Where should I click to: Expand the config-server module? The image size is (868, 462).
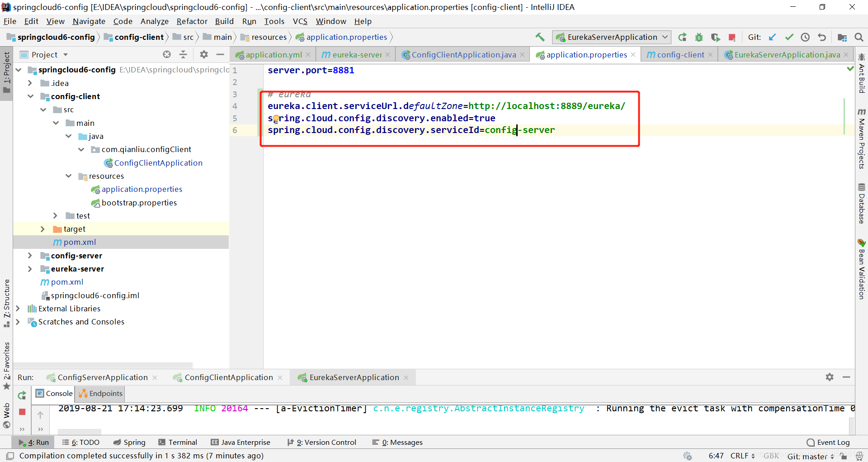click(30, 256)
